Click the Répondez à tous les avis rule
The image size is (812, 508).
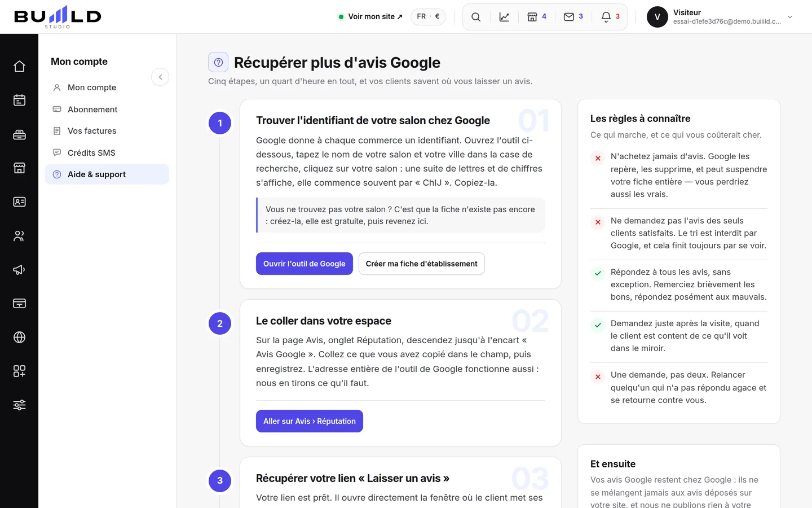(x=689, y=284)
